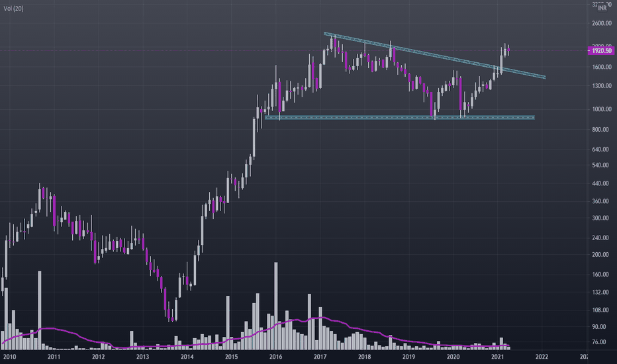
Task: Click the 2020 label on time axis
Action: [453, 357]
